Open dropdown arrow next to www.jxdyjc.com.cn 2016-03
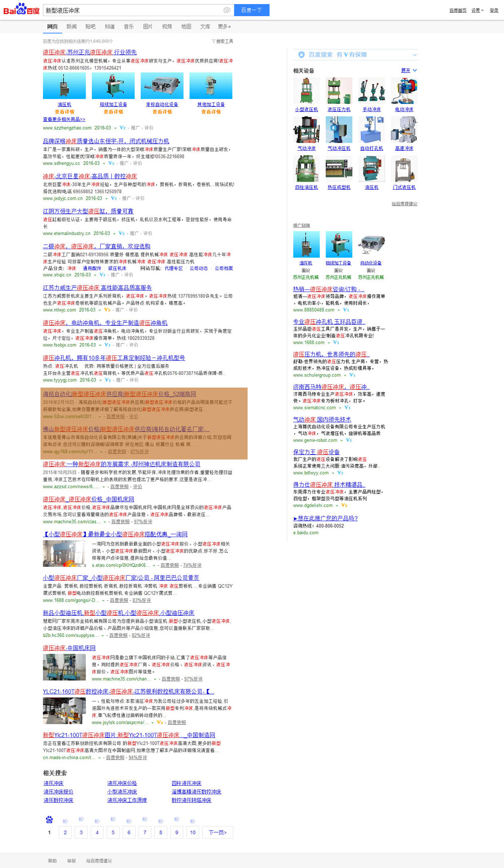504x868 pixels. coord(106,199)
